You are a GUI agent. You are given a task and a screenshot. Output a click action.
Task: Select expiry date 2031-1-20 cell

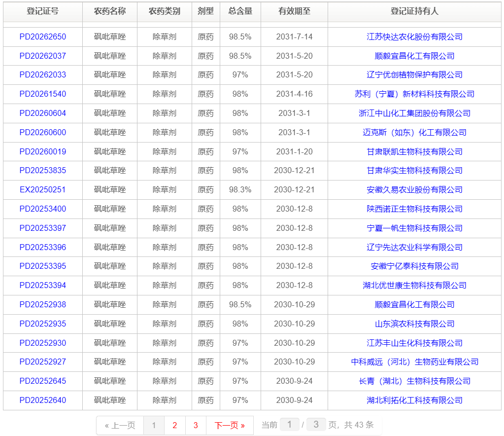pos(295,151)
